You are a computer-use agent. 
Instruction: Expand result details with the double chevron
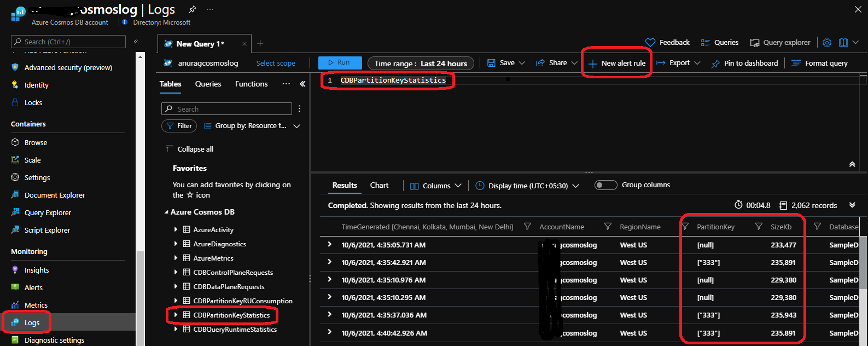tap(852, 205)
